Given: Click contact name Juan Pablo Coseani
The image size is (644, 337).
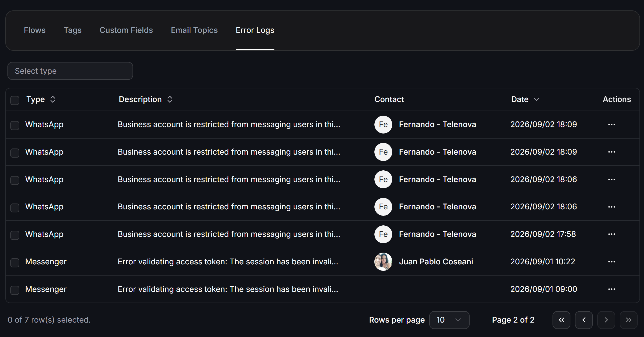Looking at the screenshot, I should 436,262.
